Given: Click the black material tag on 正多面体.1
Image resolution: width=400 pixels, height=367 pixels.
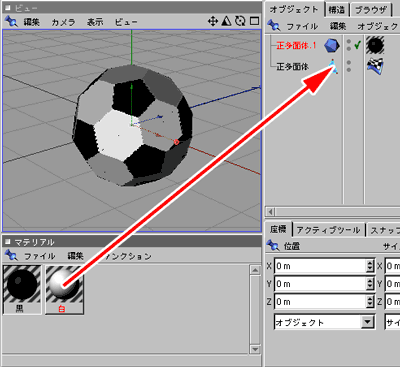Looking at the screenshot, I should point(375,45).
